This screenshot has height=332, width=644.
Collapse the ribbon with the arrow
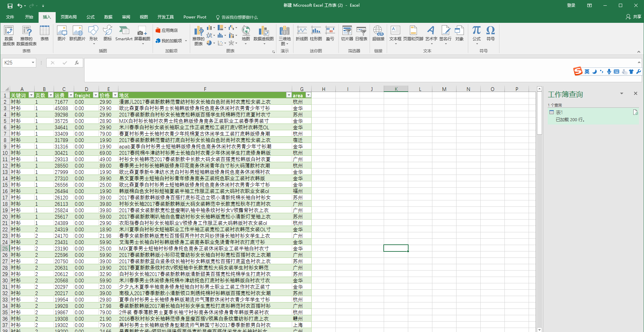tap(639, 51)
